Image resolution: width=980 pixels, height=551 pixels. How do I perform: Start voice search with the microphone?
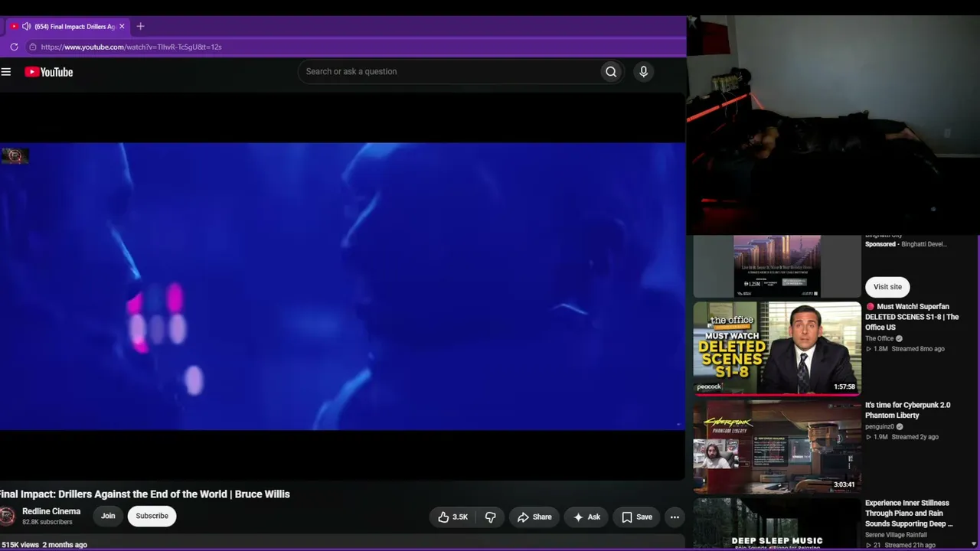(643, 72)
